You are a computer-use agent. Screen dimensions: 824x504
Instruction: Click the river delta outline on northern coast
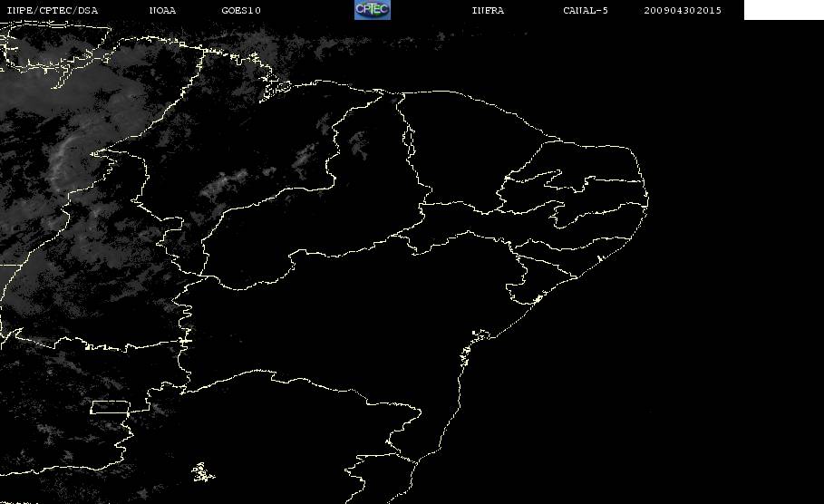[275, 90]
